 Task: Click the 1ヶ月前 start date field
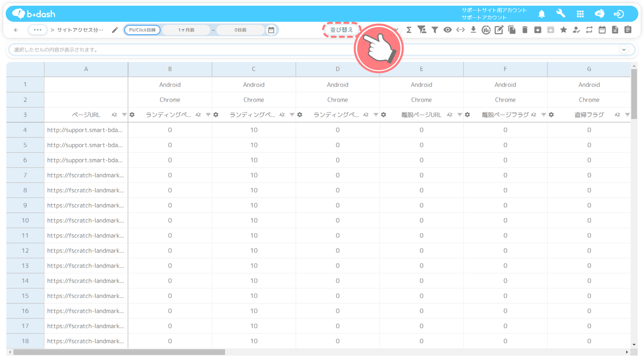186,30
